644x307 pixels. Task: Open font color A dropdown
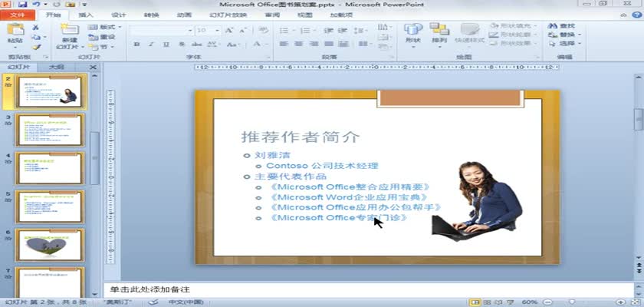(x=266, y=44)
